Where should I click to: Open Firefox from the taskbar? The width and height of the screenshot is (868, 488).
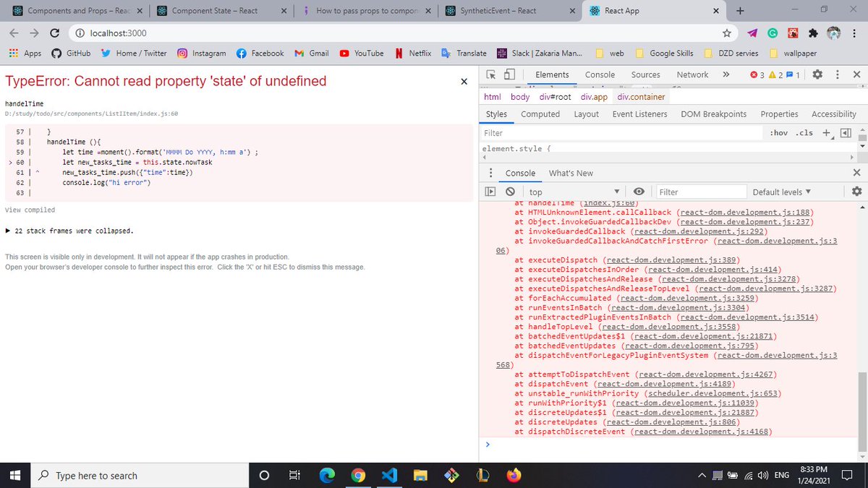pos(514,475)
